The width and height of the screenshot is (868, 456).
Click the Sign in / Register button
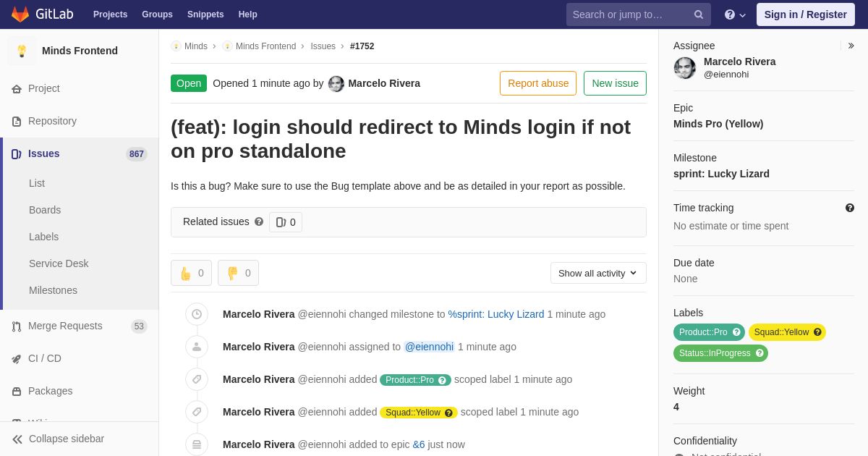(805, 14)
